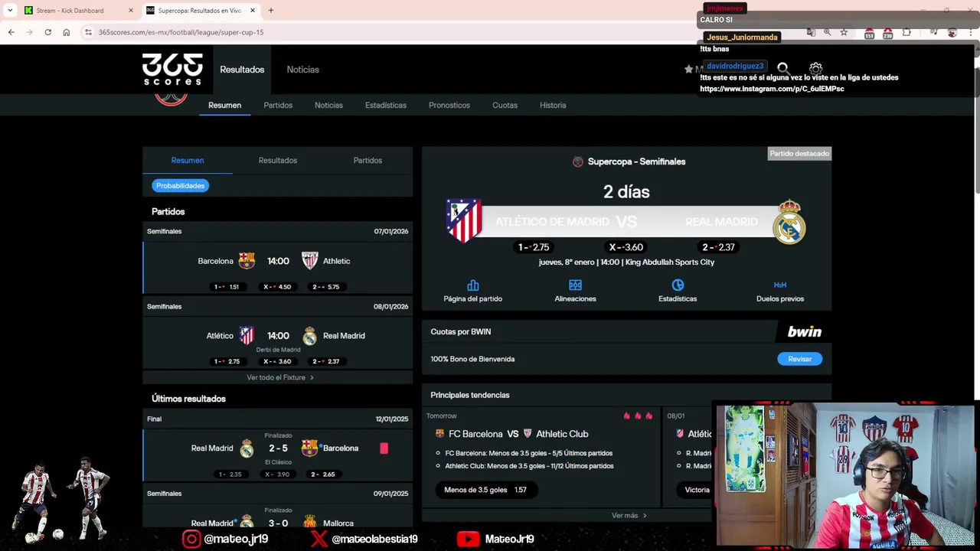Image resolution: width=980 pixels, height=551 pixels.
Task: Click Barcelona crest in Semifinales match row
Action: click(x=247, y=261)
